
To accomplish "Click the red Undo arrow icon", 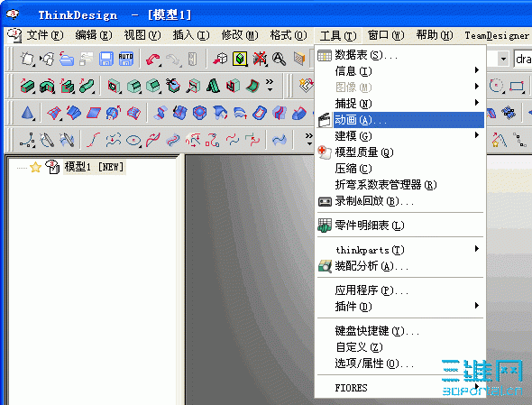I will point(153,59).
